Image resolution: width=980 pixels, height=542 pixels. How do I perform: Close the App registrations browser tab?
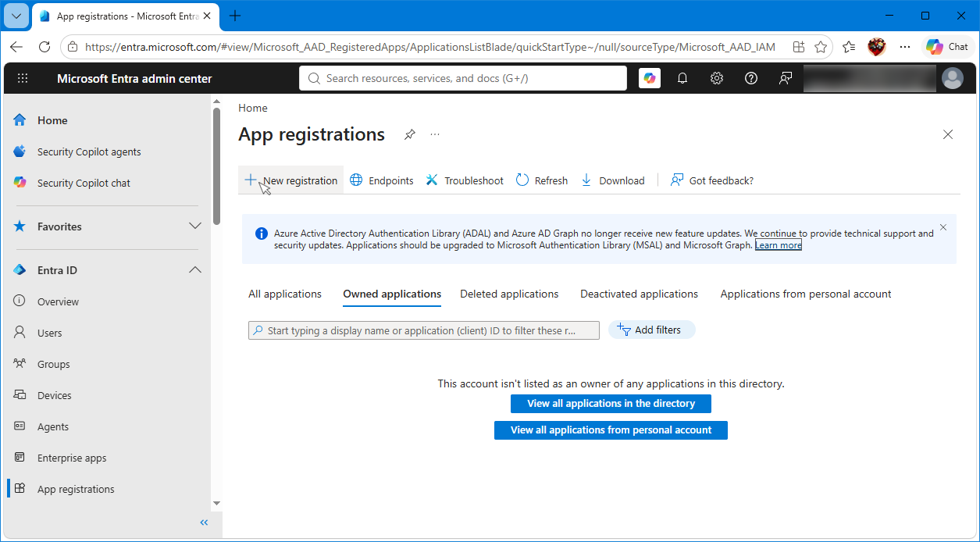click(x=208, y=16)
